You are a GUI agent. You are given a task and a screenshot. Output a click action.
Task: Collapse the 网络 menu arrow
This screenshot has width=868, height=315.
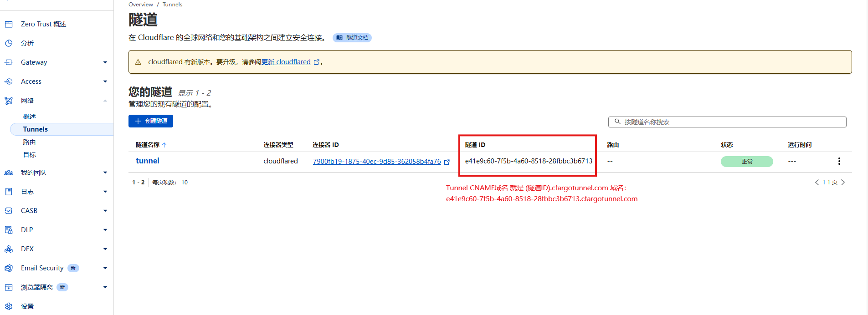[x=105, y=101]
